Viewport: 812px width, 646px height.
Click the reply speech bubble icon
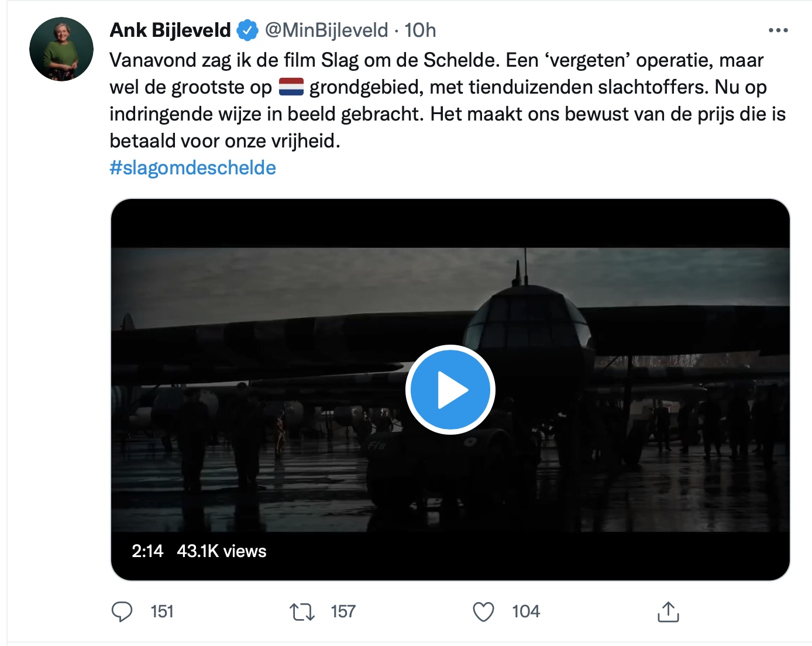click(x=122, y=611)
